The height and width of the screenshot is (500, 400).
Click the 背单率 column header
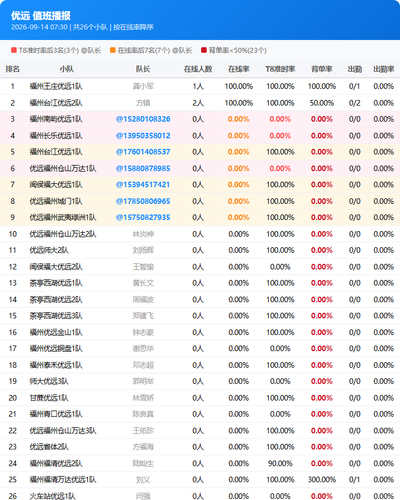coord(322,69)
